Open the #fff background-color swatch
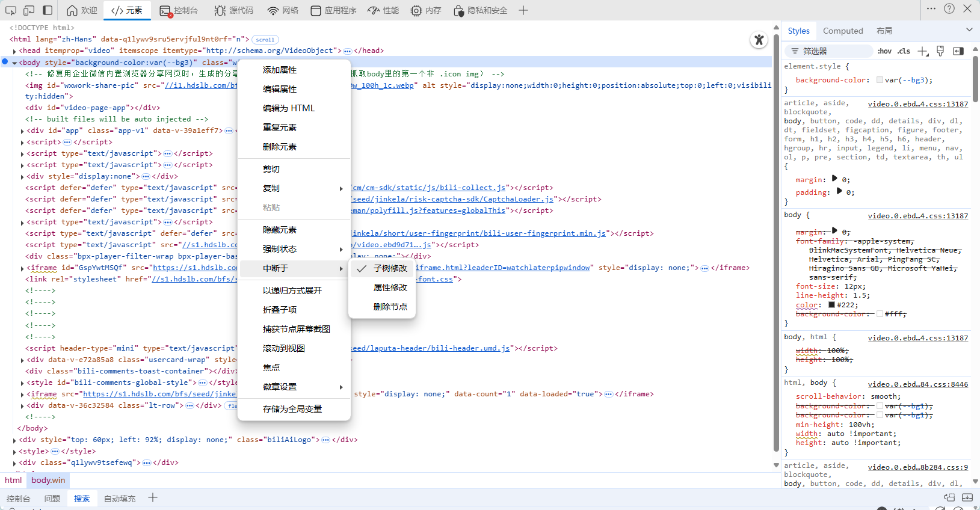Viewport: 980px width, 510px height. click(x=880, y=314)
